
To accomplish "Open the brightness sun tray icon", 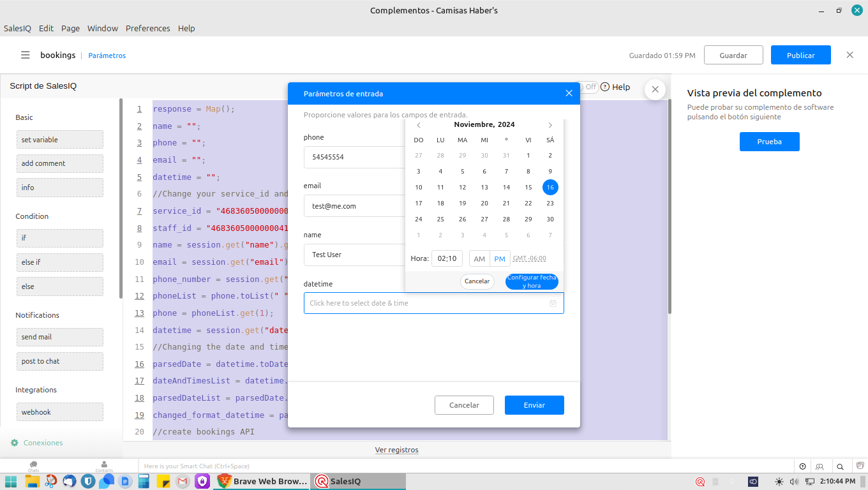I will coord(779,482).
